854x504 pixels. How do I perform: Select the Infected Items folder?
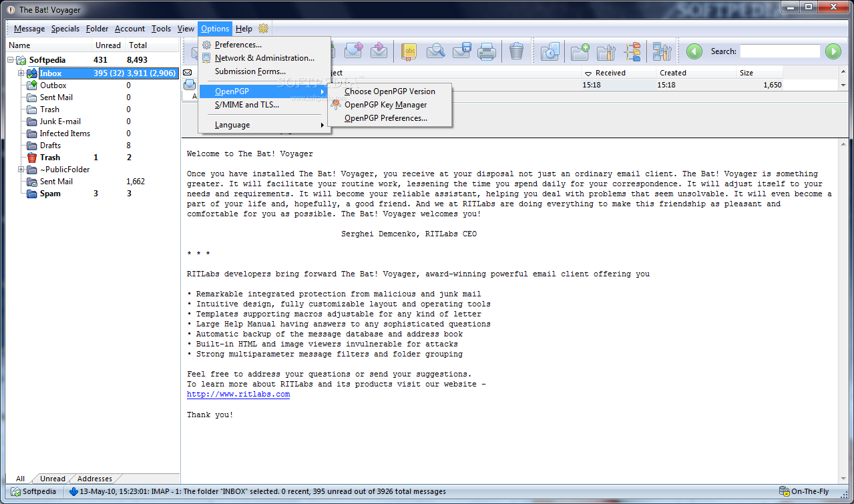65,134
